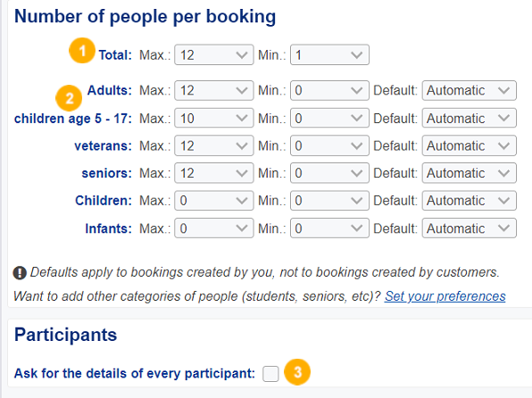The height and width of the screenshot is (398, 532).
Task: Enable Ask for details of every participant
Action: tap(270, 374)
